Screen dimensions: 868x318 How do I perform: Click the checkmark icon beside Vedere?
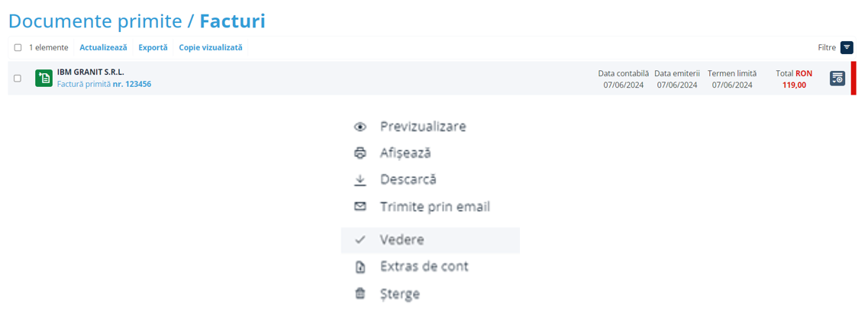360,239
